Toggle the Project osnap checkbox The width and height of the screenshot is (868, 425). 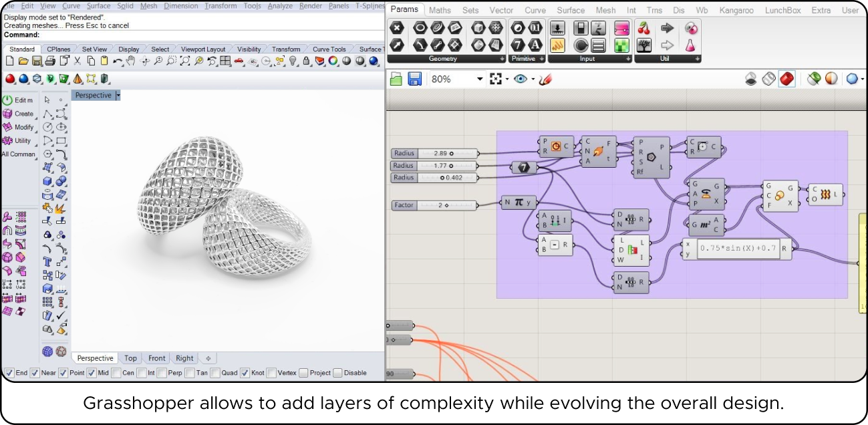(x=303, y=373)
